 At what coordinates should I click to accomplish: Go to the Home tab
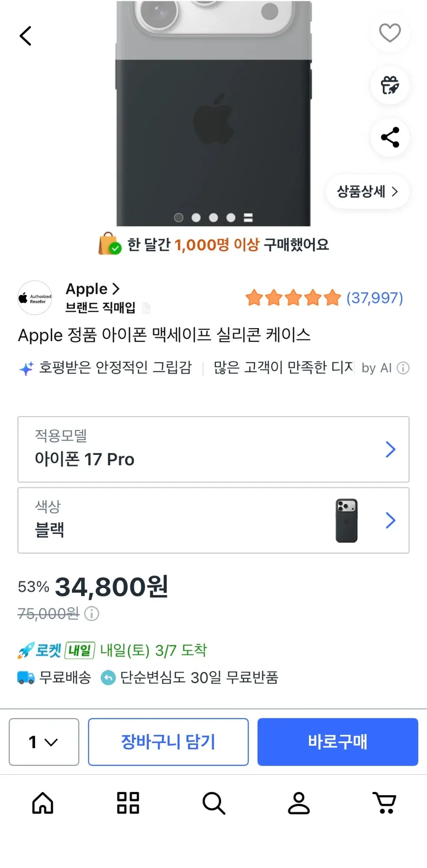[43, 803]
